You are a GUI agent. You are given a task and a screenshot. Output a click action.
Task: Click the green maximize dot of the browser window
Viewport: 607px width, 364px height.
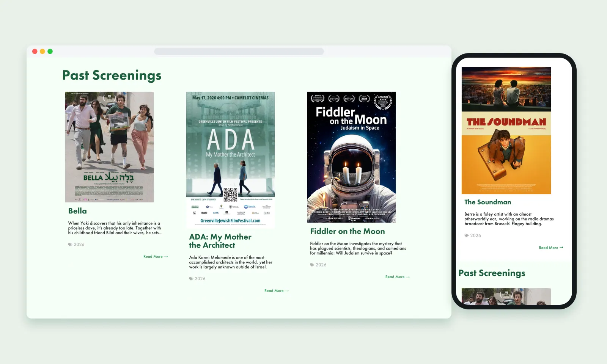pos(50,52)
